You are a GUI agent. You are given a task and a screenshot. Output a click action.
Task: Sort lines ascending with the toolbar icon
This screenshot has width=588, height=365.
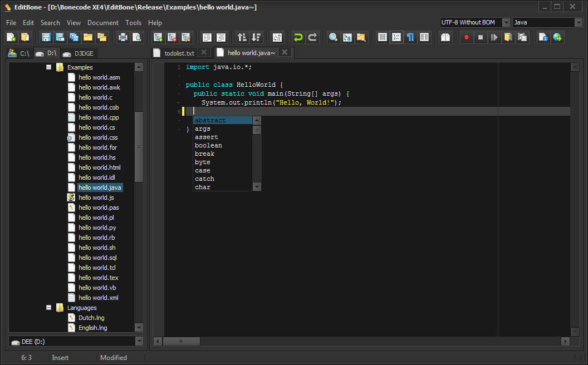tap(242, 37)
